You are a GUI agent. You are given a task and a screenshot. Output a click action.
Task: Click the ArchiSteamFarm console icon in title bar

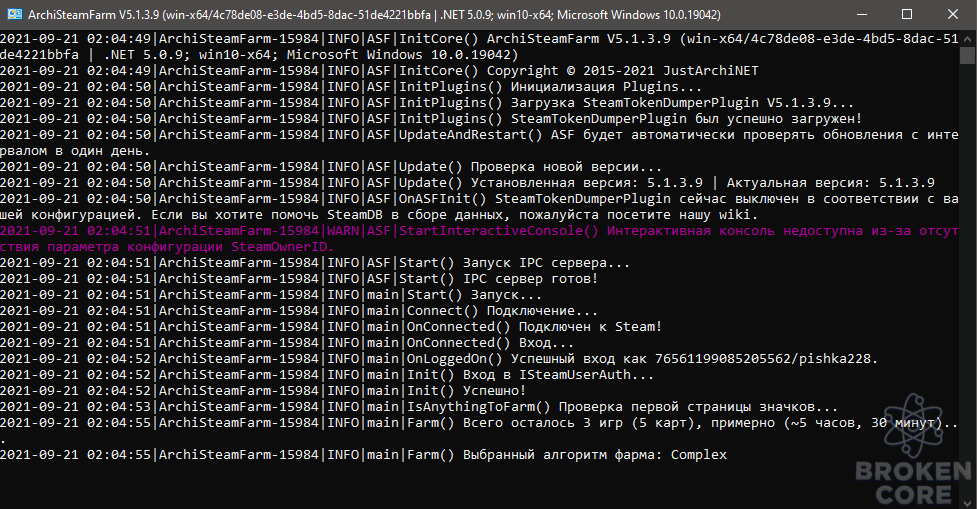tap(14, 14)
